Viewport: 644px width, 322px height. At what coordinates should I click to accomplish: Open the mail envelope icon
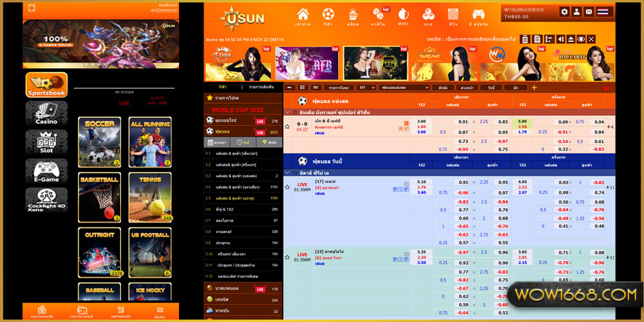(x=589, y=12)
